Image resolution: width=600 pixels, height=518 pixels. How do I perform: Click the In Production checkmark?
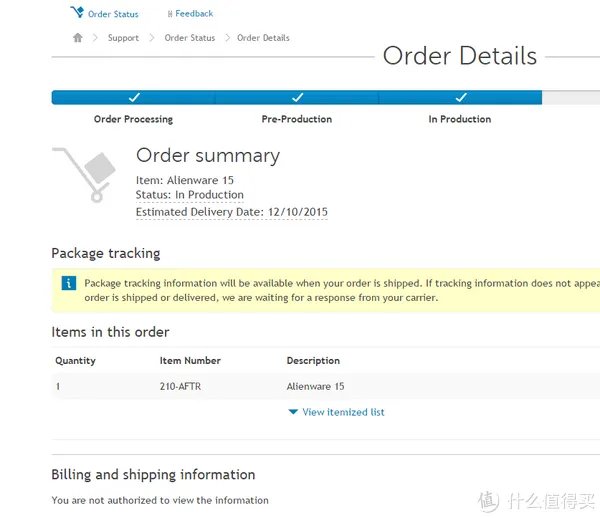[x=460, y=98]
